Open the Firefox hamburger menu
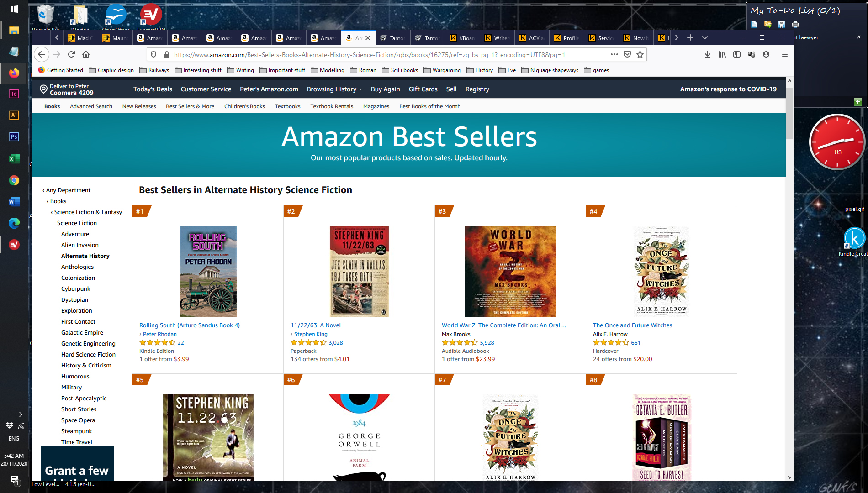868x493 pixels. [785, 54]
